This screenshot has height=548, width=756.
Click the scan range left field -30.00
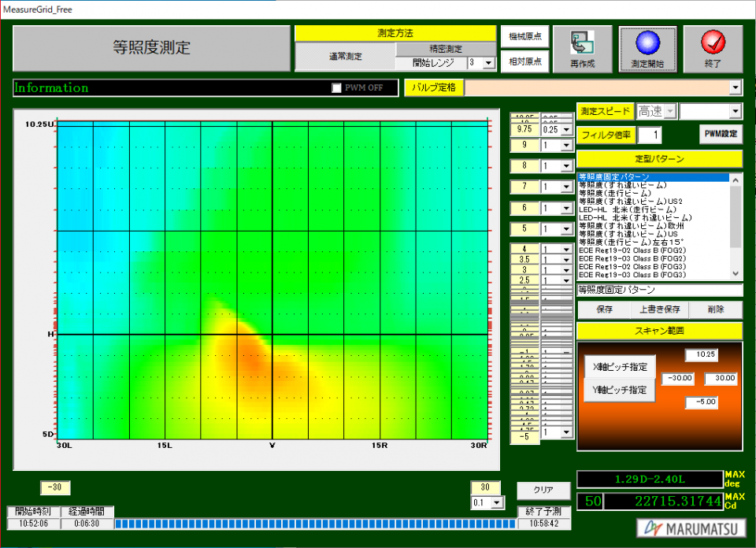pyautogui.click(x=678, y=379)
